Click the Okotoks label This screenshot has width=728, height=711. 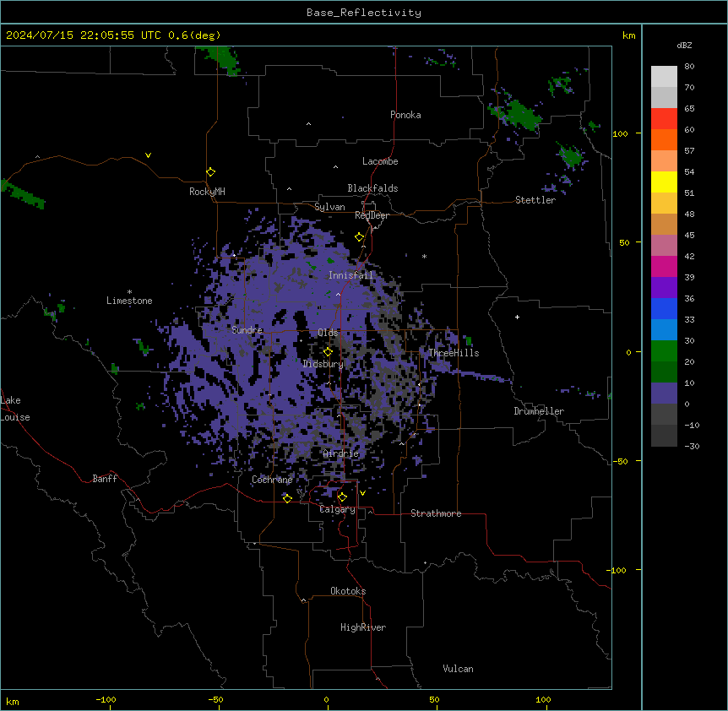click(x=348, y=591)
